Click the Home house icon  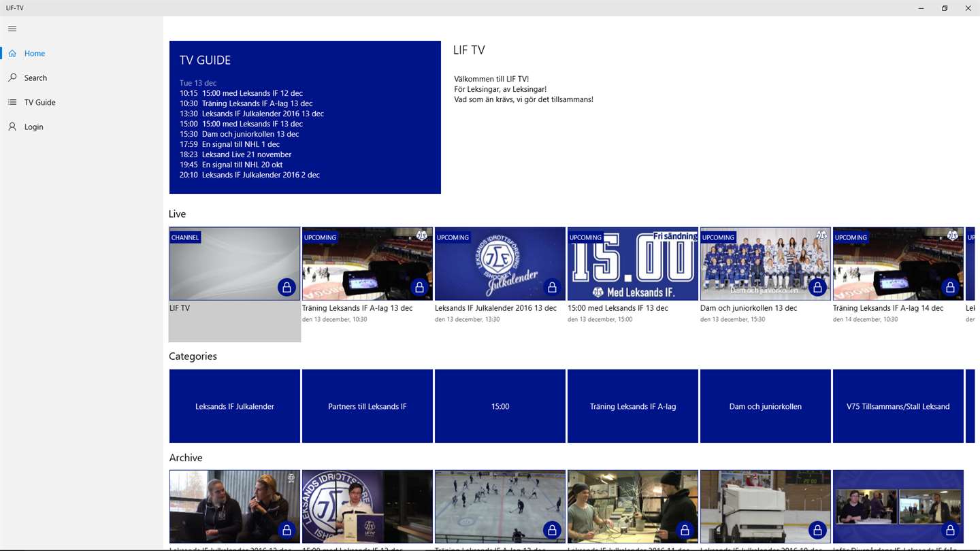12,53
